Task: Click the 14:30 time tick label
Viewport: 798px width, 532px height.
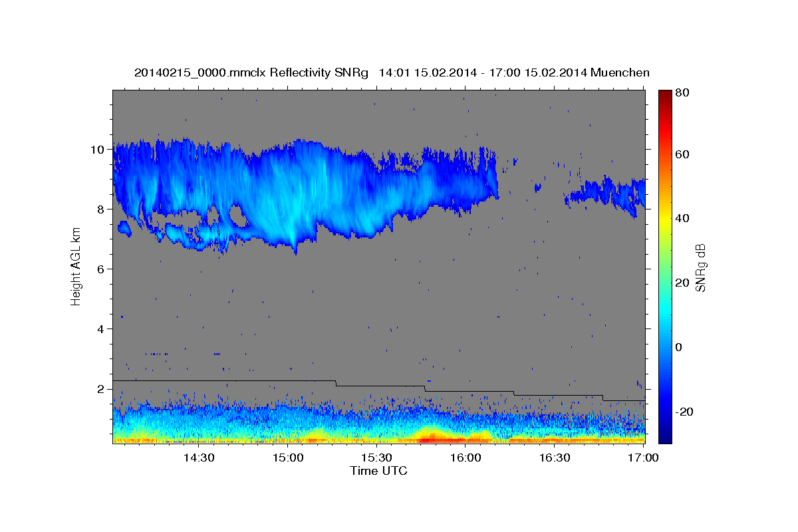Action: [198, 458]
